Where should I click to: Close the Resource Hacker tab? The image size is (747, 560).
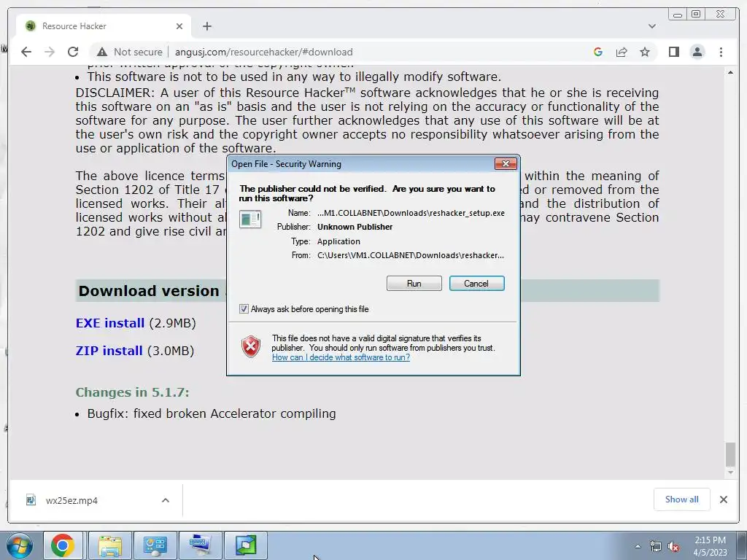click(179, 26)
